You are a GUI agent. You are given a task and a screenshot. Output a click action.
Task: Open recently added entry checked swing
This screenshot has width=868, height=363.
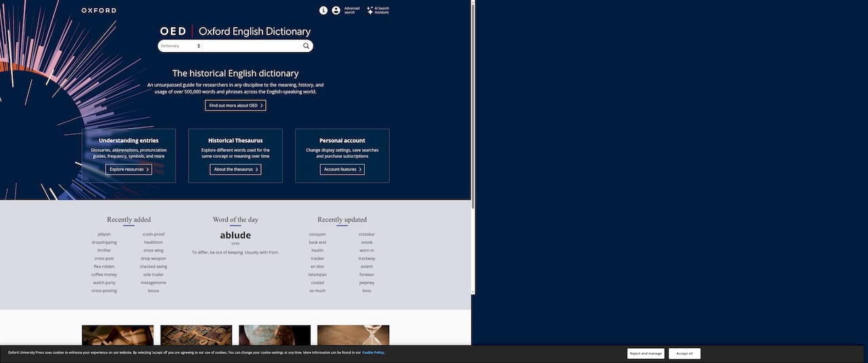pos(153,267)
